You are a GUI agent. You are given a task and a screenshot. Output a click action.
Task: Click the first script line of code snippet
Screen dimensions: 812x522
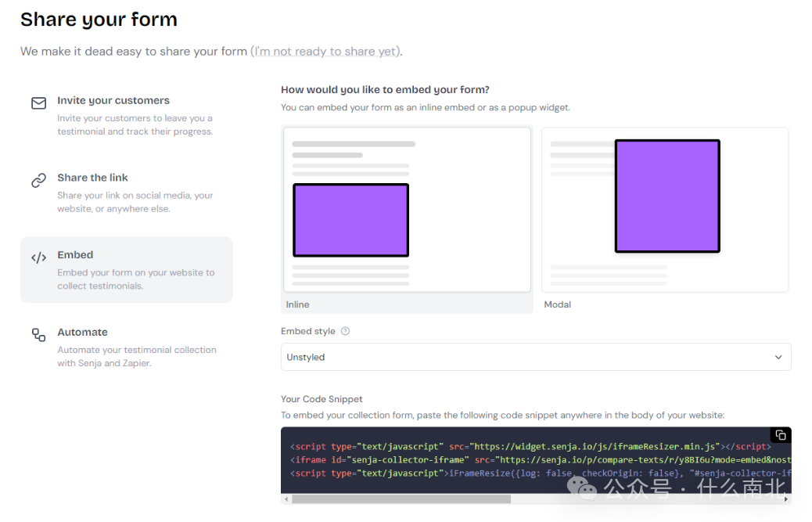click(x=530, y=446)
